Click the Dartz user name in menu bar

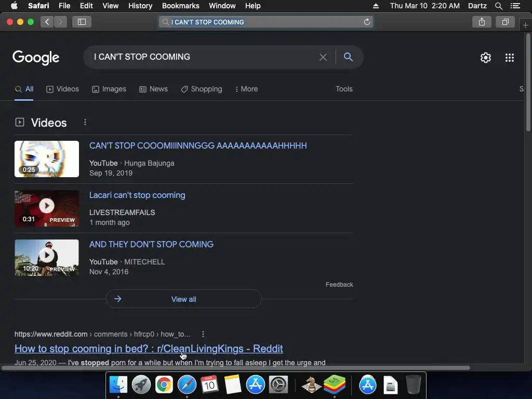click(x=477, y=6)
